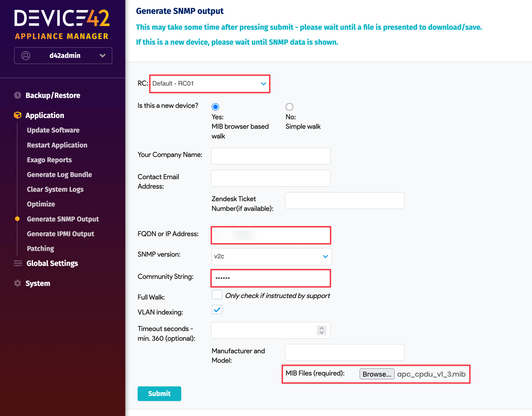Screen dimensions: 532x416
Task: Click the Backup/Restore clock icon
Action: coord(18,95)
